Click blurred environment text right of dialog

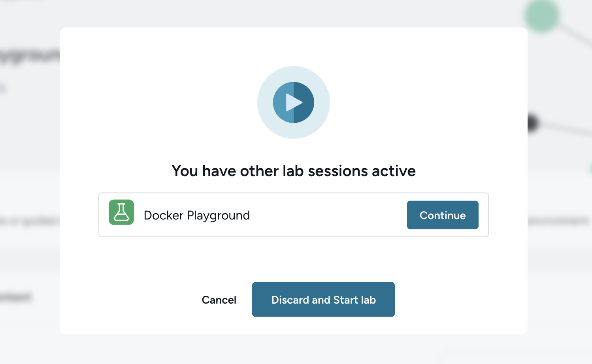coord(558,221)
